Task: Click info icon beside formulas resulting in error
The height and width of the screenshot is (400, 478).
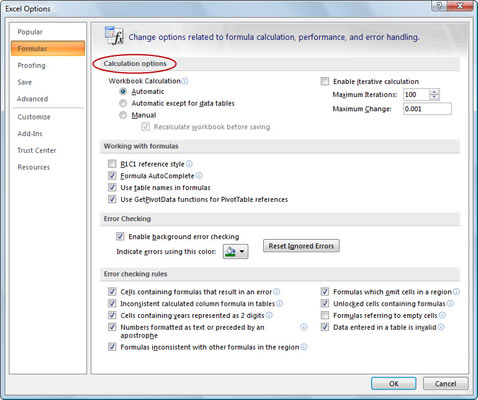Action: point(277,292)
